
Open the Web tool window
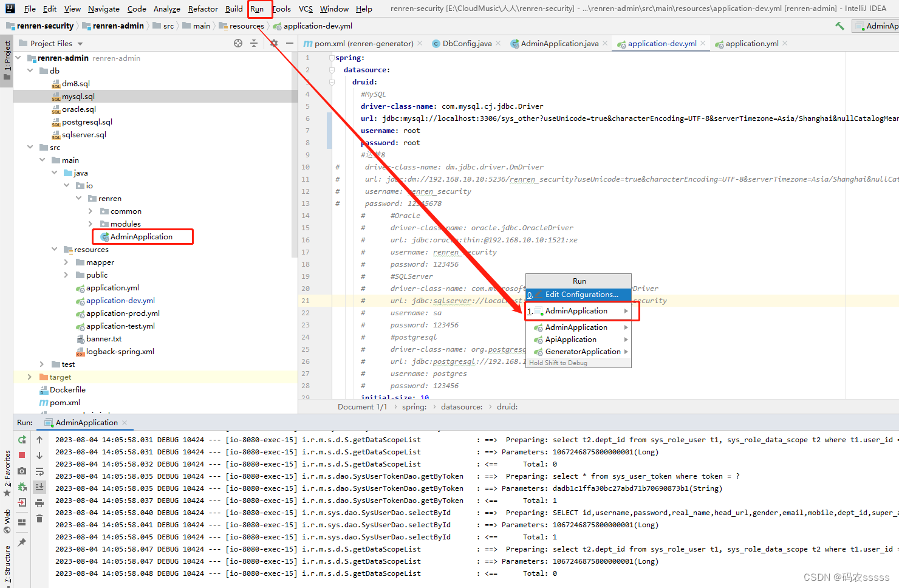coord(7,521)
